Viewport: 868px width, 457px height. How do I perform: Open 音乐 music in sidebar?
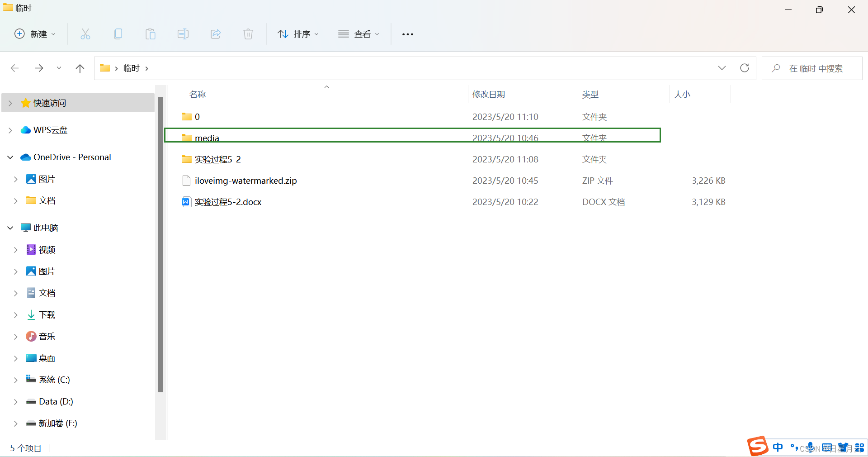pyautogui.click(x=47, y=337)
